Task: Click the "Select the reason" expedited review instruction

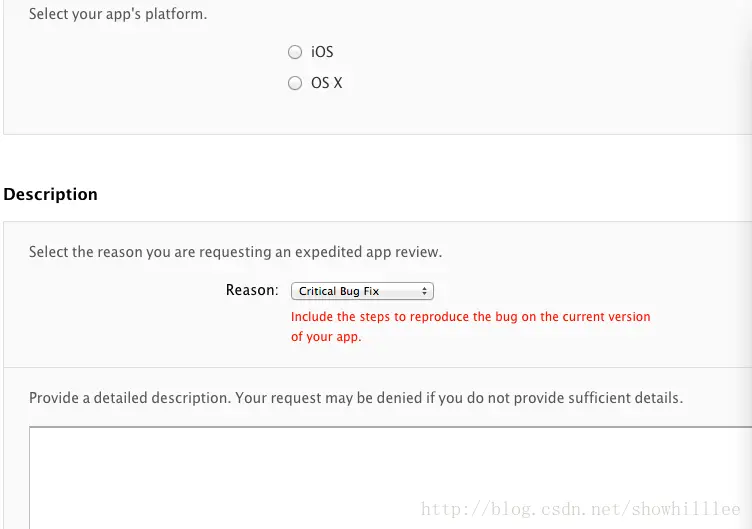Action: point(235,252)
